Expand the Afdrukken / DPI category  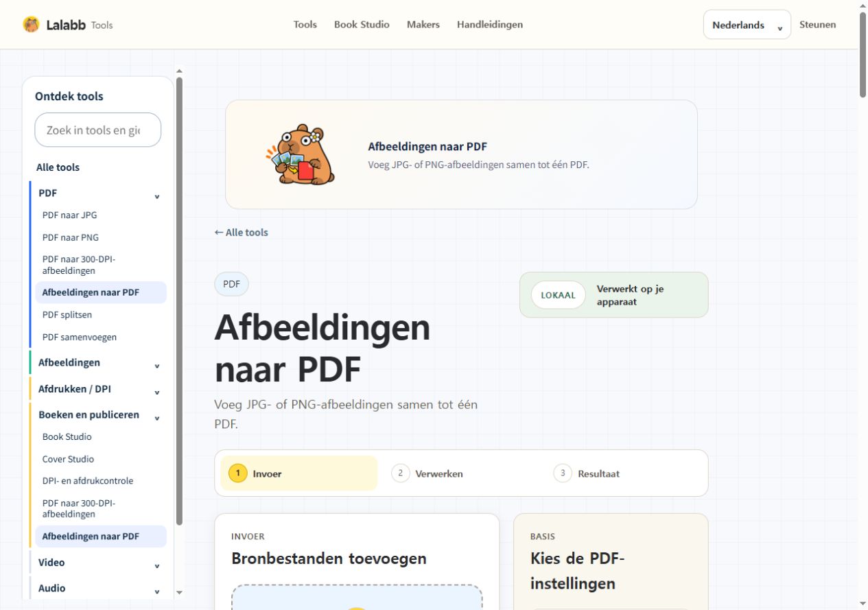click(x=99, y=389)
